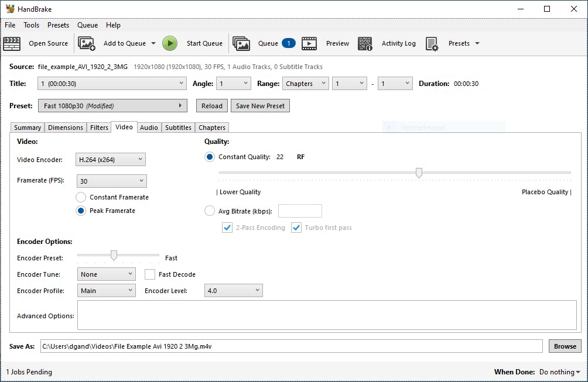Open the Presets menu in menu bar

pos(58,25)
